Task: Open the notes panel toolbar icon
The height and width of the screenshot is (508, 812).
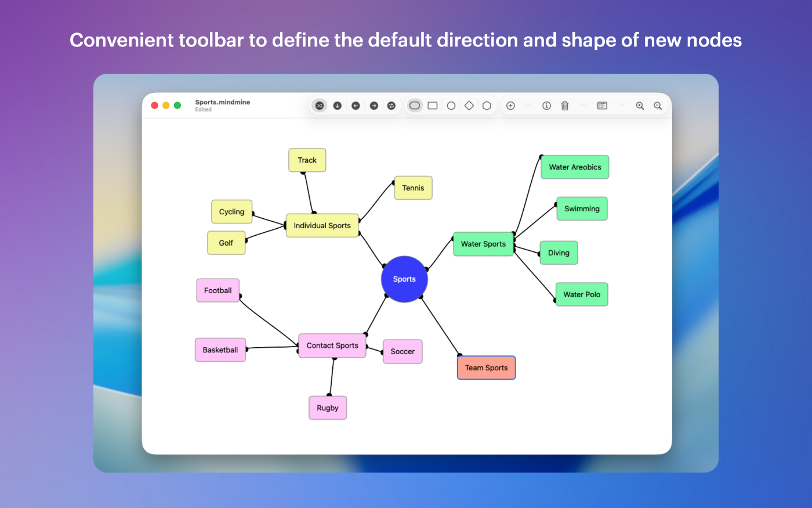Action: [x=602, y=106]
